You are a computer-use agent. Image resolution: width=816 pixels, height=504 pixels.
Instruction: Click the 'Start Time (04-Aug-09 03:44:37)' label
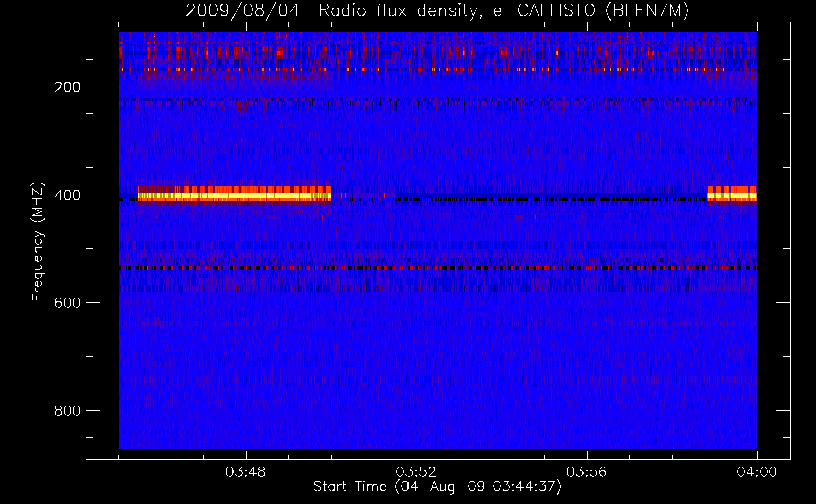coord(437,487)
